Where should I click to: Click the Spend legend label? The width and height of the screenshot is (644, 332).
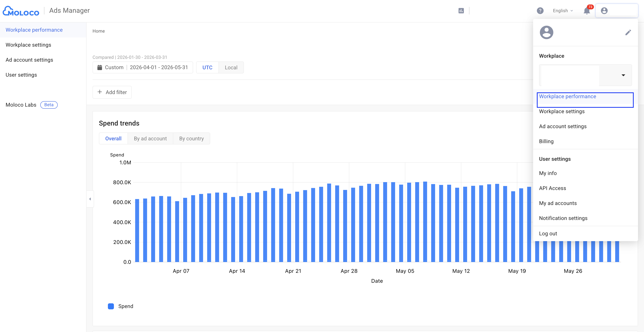126,306
